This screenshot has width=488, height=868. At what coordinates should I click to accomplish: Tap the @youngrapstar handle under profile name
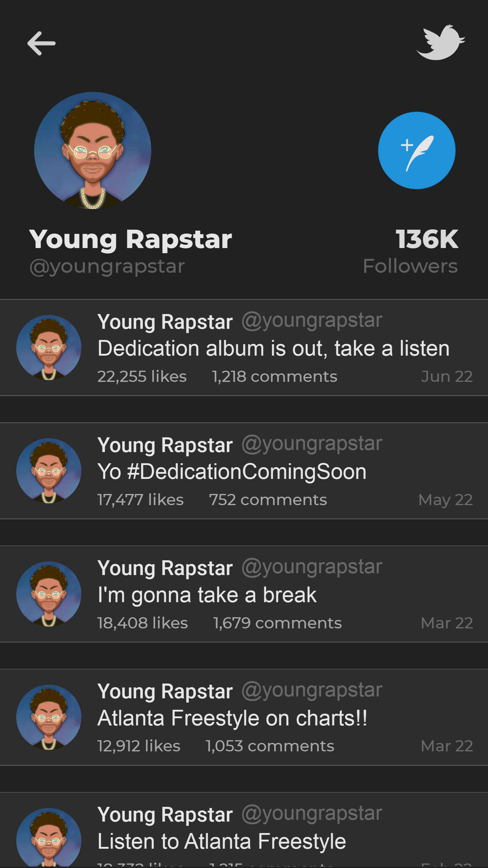[107, 266]
